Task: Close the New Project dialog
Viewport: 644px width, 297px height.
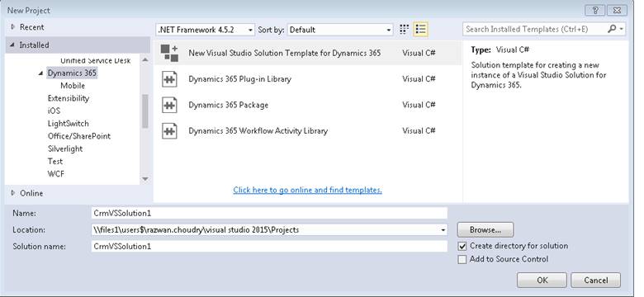Action: tap(618, 11)
